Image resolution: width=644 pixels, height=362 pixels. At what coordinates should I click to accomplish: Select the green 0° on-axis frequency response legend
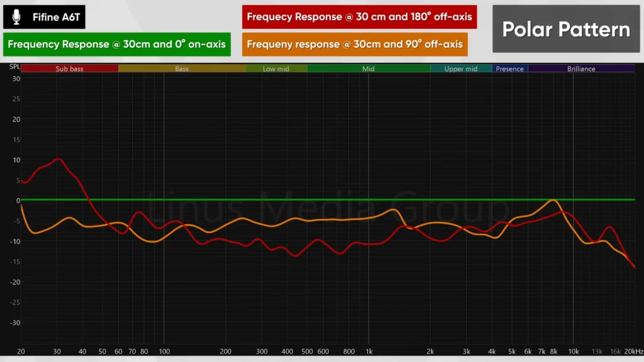coord(116,45)
